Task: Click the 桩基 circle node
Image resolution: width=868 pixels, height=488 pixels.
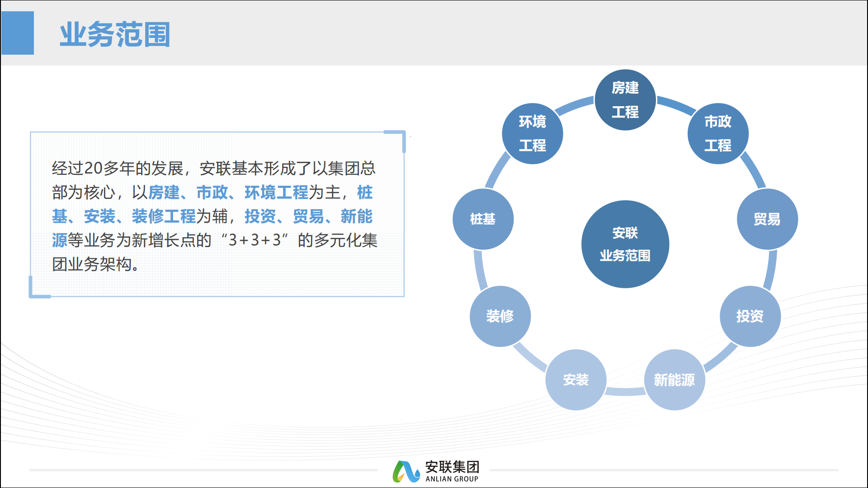Action: point(483,219)
